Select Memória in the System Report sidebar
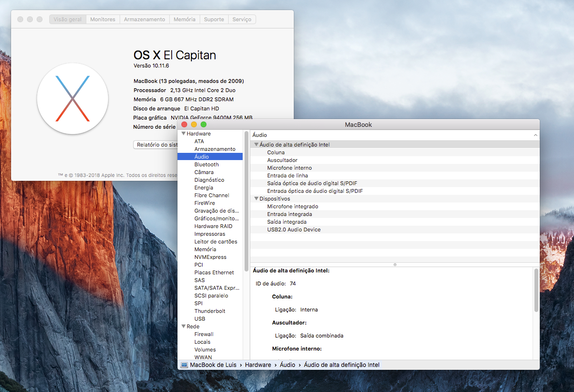The width and height of the screenshot is (574, 392). (205, 249)
